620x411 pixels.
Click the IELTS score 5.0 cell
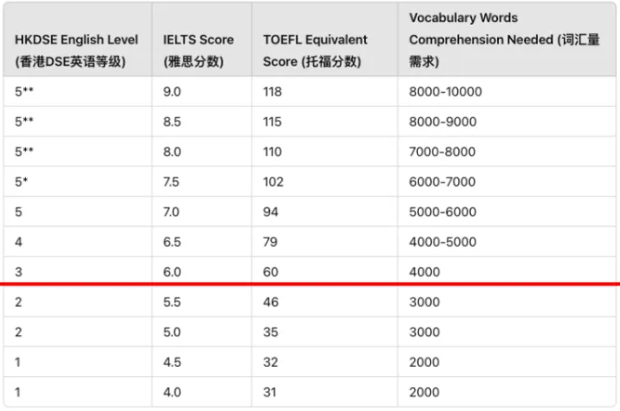click(172, 331)
